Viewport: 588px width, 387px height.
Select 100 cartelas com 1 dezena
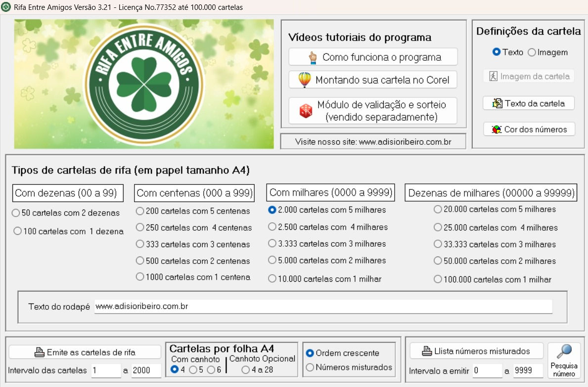coord(17,231)
